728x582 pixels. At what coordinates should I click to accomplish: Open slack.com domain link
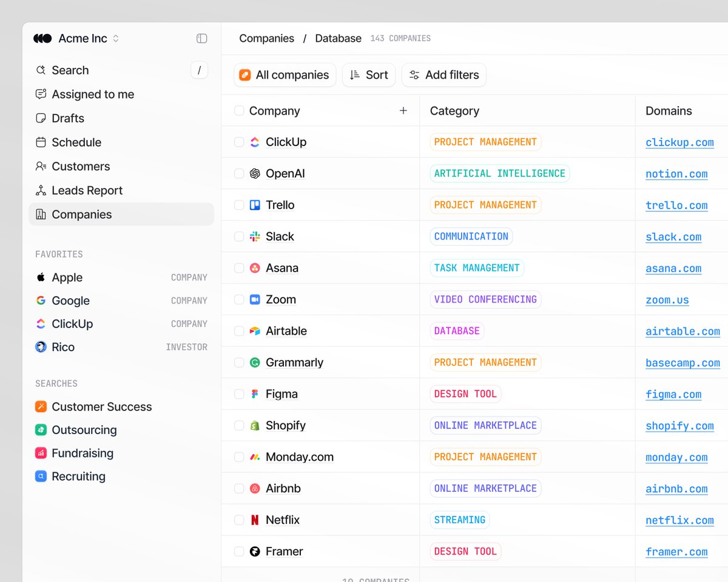tap(673, 238)
